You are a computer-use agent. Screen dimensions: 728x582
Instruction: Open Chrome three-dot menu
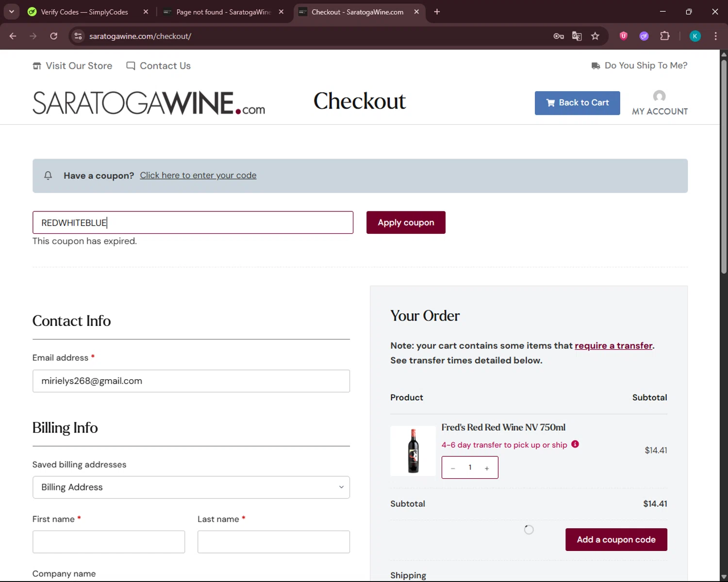pos(715,36)
